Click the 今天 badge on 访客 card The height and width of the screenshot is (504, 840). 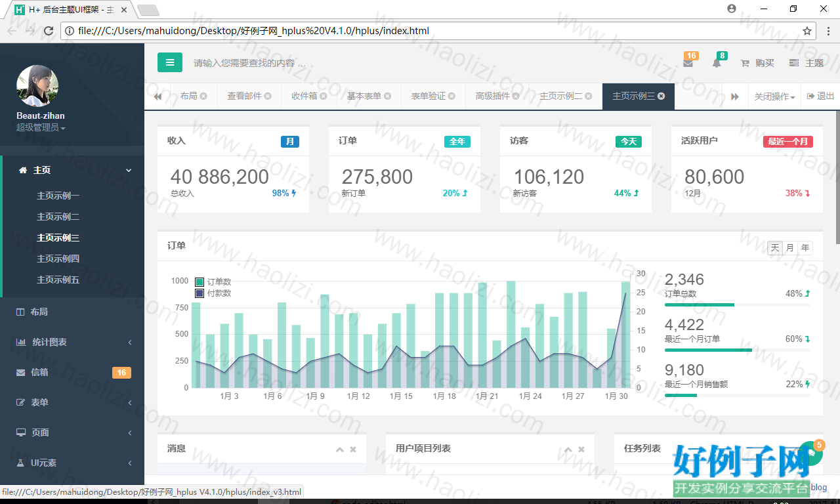click(x=629, y=141)
